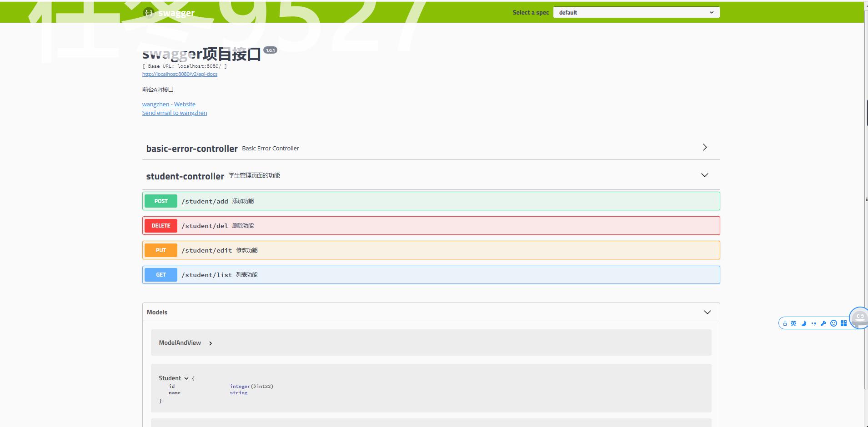Click the student-controller heading

click(185, 176)
